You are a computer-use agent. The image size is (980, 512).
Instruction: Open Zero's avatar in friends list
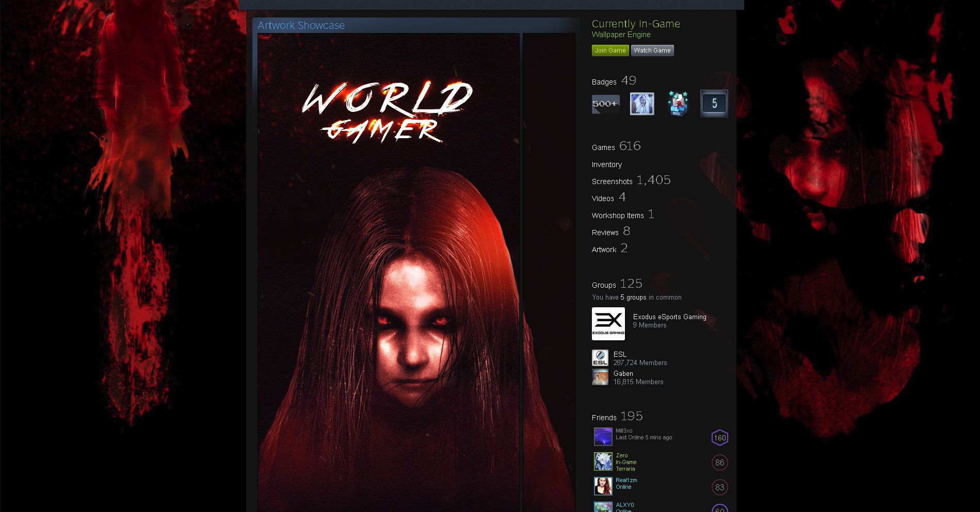click(x=603, y=461)
